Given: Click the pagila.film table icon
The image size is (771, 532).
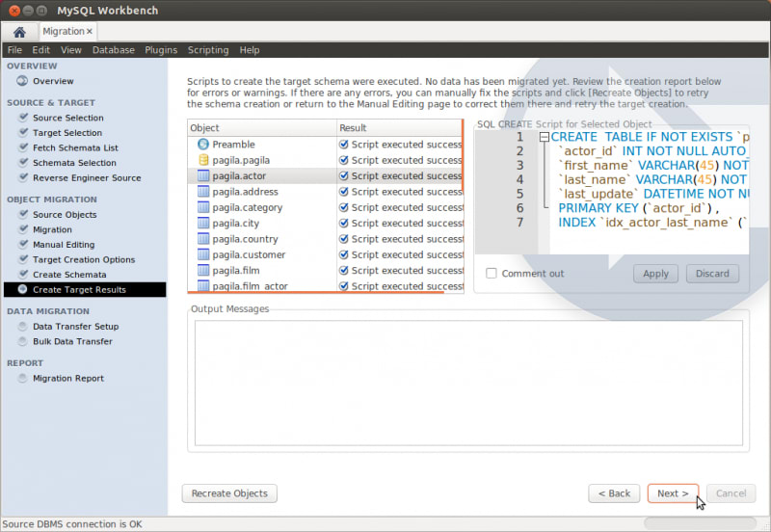Looking at the screenshot, I should [203, 270].
